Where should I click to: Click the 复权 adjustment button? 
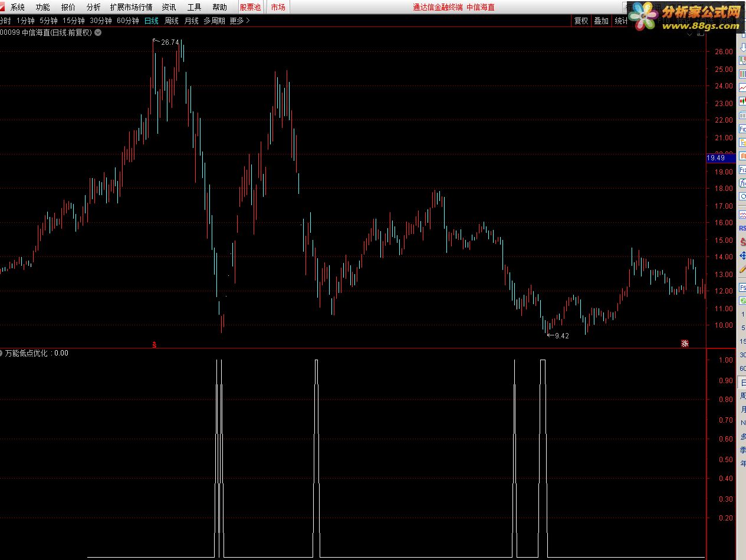coord(581,21)
